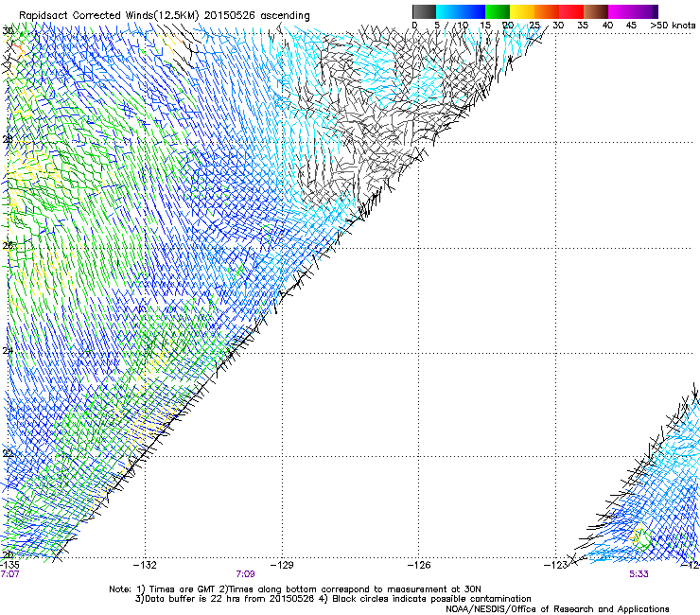Viewport: 700px width, 615px height.
Task: Click the '5:33' time label
Action: [x=639, y=574]
